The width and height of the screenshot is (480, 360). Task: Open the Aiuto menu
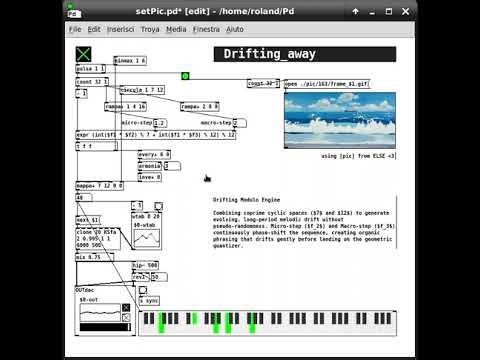235,29
